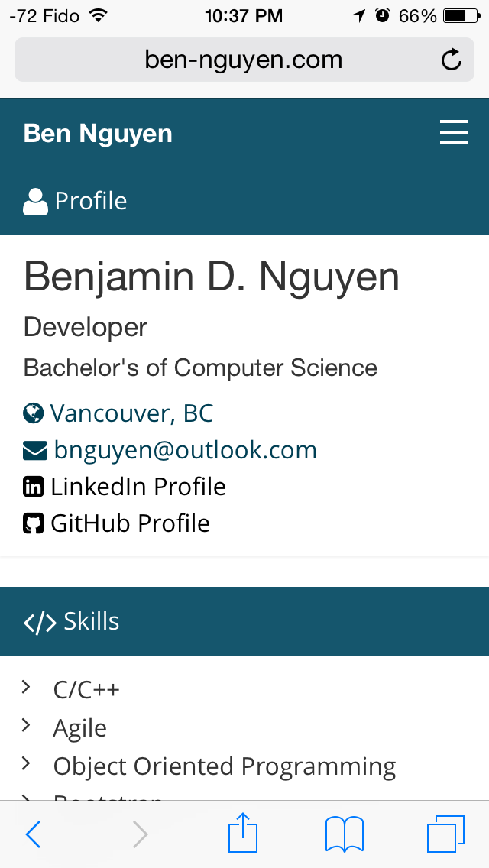Viewport: 489px width, 868px height.
Task: Open the hamburger navigation menu
Action: point(454,133)
